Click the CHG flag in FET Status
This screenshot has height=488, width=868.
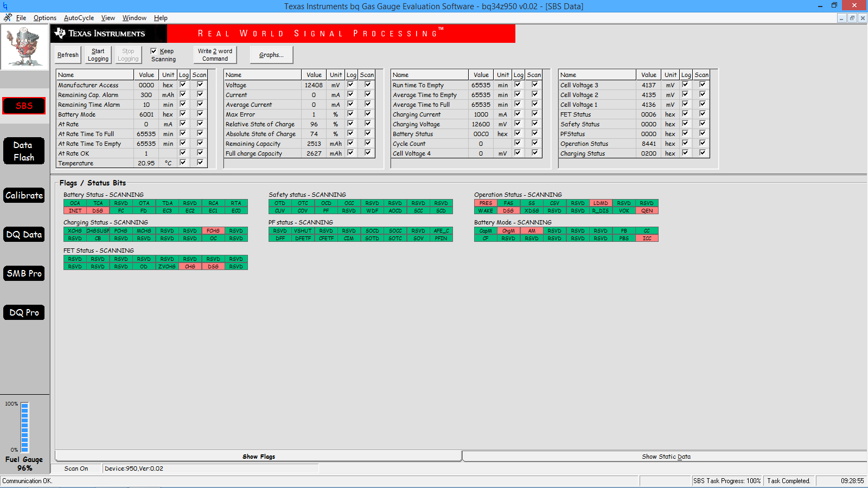point(190,267)
